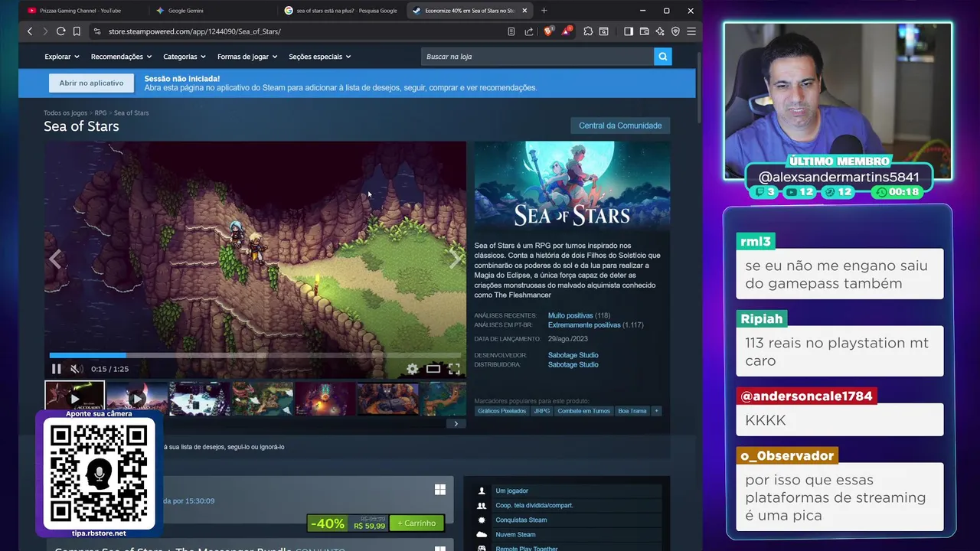Focus the Buscar na loja search field
This screenshot has height=551, width=980.
(537, 56)
